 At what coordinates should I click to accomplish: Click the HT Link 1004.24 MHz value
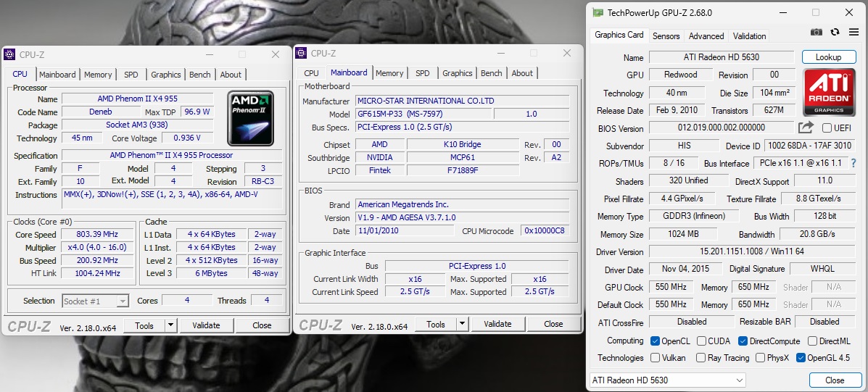coord(97,273)
